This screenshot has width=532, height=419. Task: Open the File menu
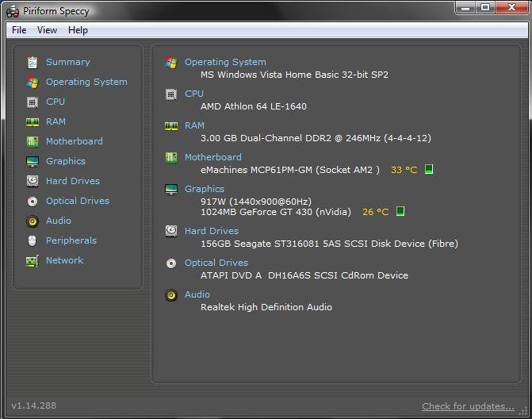point(19,30)
